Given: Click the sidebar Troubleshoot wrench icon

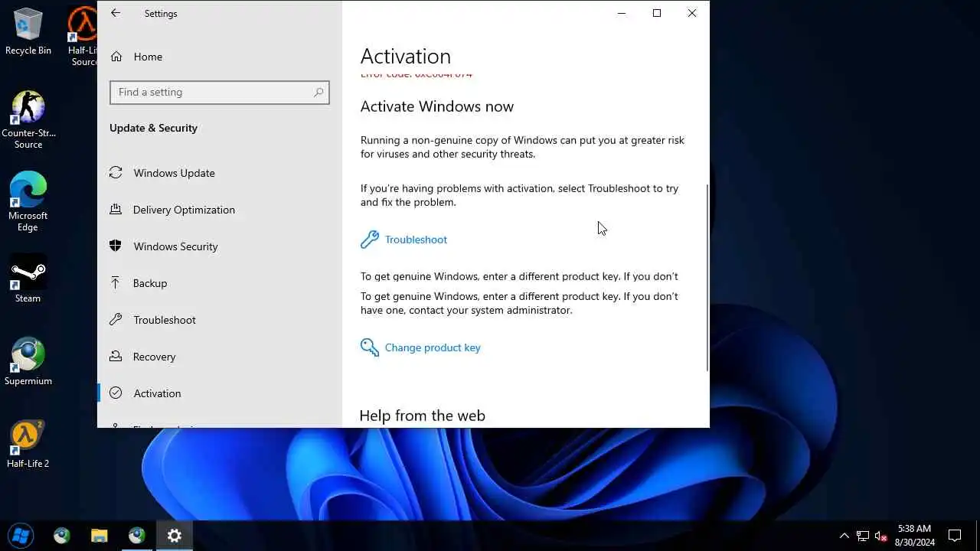Looking at the screenshot, I should pyautogui.click(x=116, y=319).
